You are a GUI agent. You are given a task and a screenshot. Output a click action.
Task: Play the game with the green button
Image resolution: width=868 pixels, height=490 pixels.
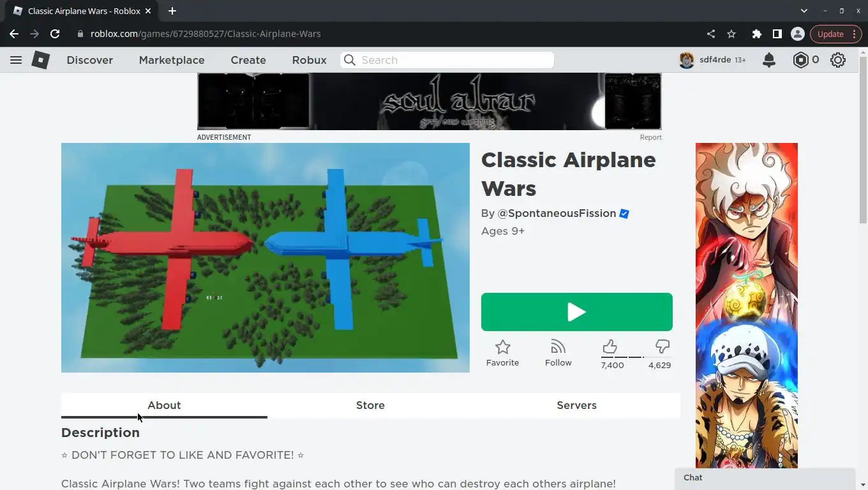pyautogui.click(x=577, y=312)
